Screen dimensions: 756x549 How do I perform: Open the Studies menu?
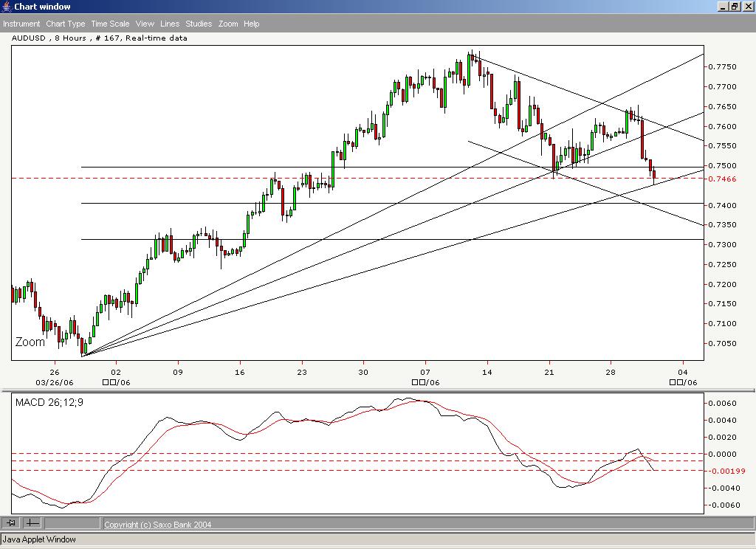coord(197,24)
